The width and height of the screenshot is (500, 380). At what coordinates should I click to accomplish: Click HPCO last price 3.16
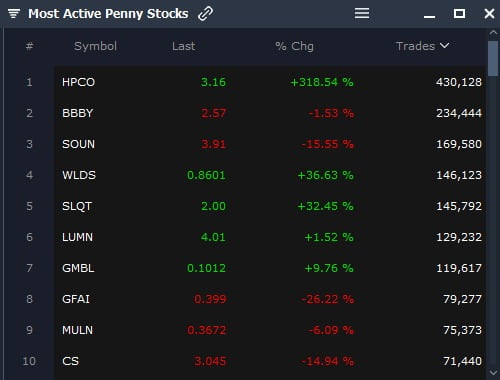[213, 82]
